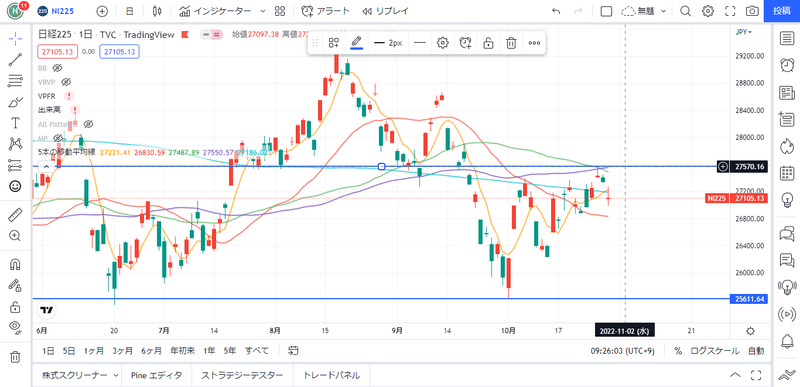Toggle stay in drawing mode

point(15,286)
